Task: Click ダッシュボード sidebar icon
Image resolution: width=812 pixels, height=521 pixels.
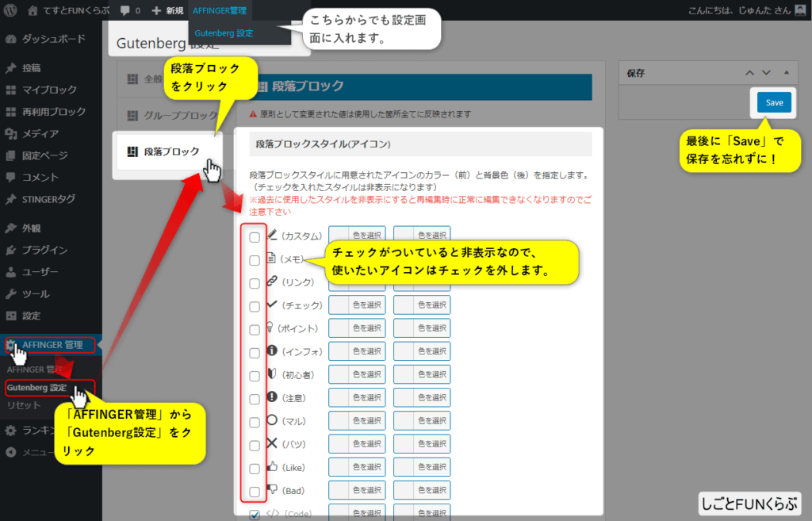Action: [11, 39]
